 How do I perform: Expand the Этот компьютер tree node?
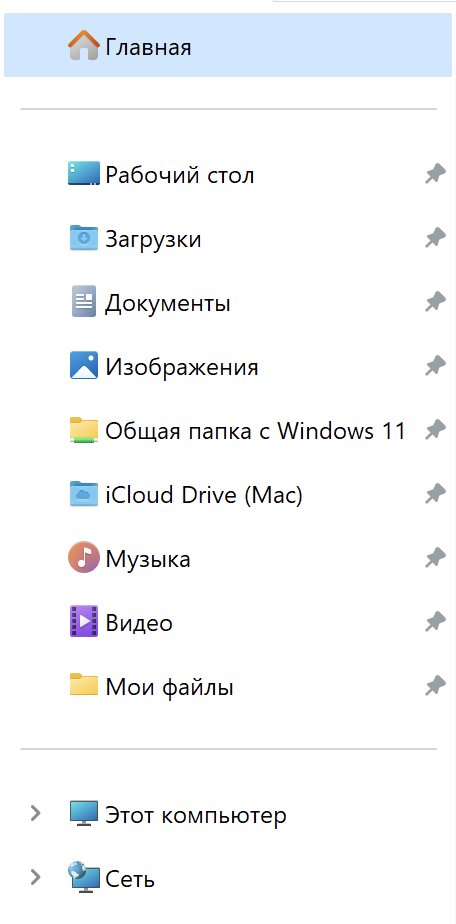click(35, 814)
